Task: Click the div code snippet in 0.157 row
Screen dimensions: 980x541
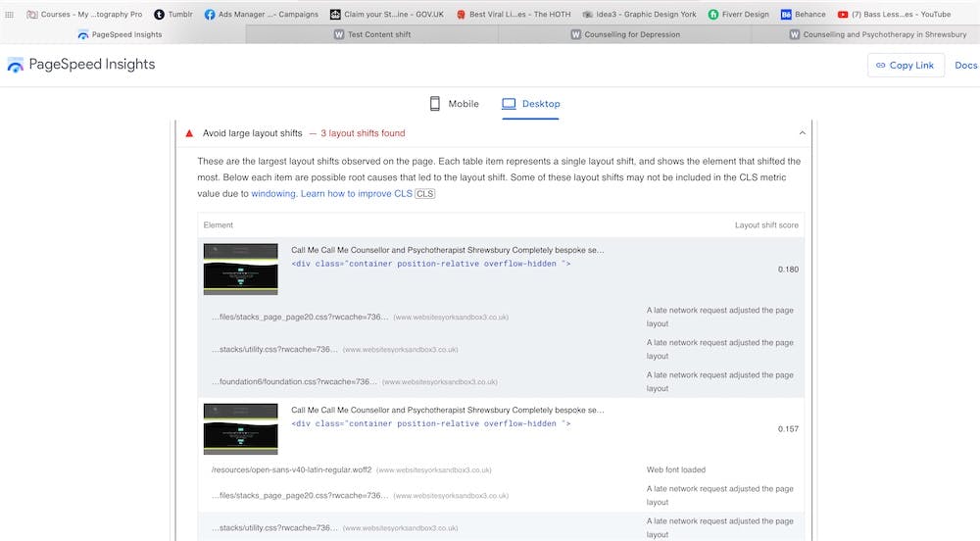Action: [x=430, y=423]
